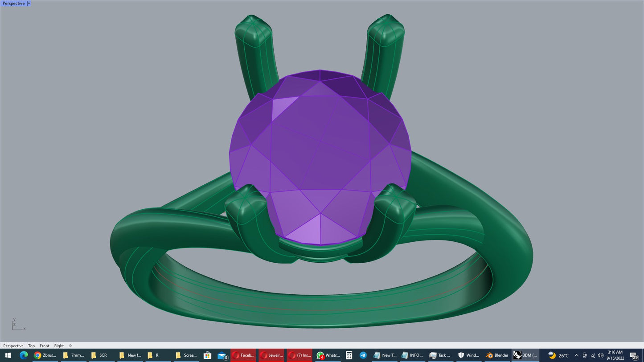This screenshot has height=362, width=644.
Task: Switch to Blender in the taskbar
Action: [x=497, y=355]
